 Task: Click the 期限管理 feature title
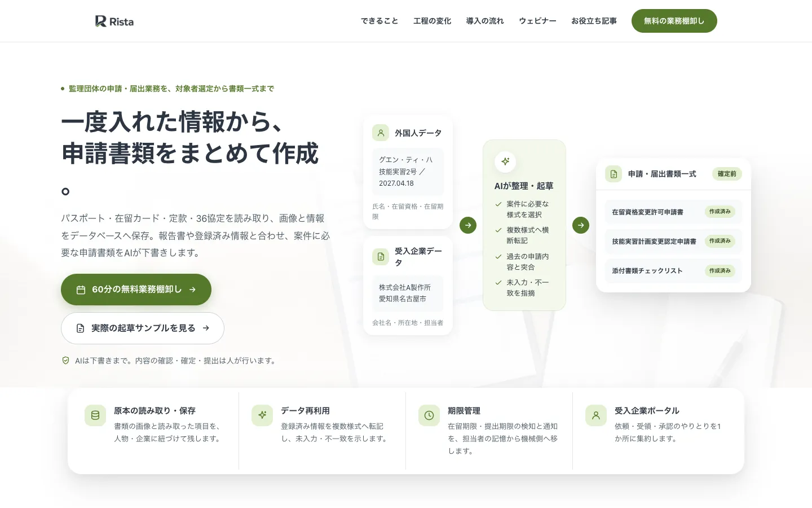464,411
